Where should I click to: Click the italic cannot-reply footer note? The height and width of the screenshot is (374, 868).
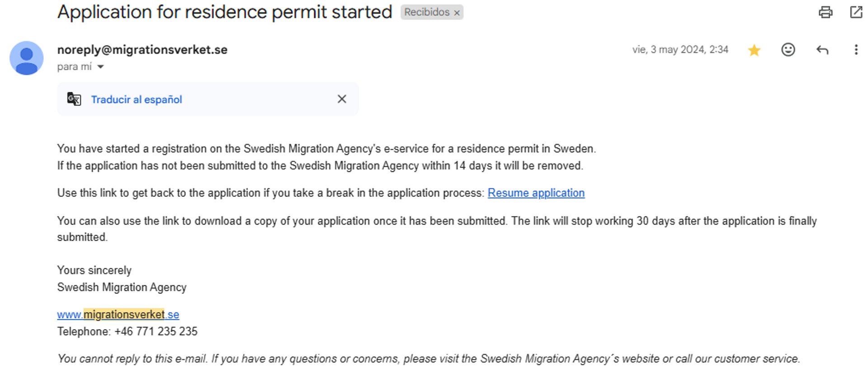click(429, 359)
